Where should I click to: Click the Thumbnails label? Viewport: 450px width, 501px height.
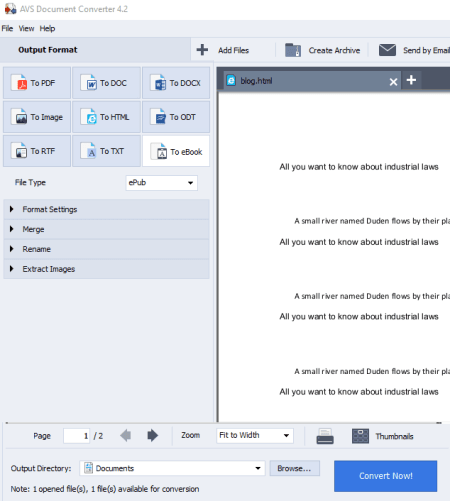pos(394,436)
